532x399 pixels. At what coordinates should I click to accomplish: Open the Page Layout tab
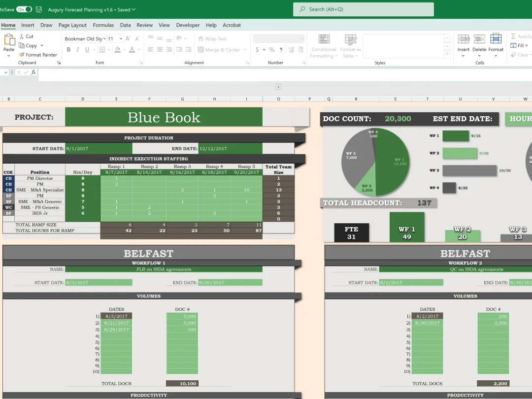point(72,25)
